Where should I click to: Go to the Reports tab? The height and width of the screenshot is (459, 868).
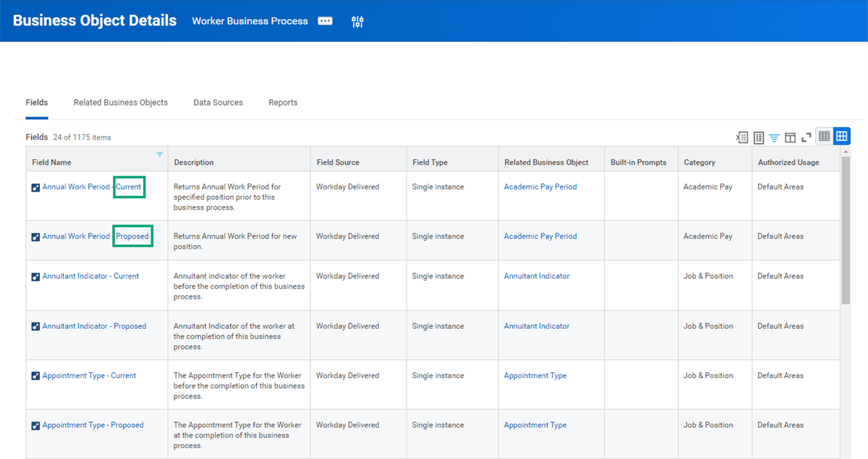point(283,103)
